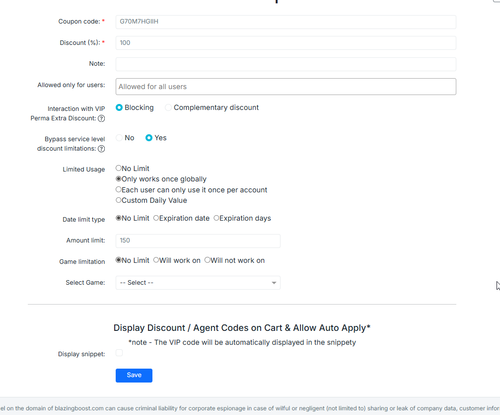Set Game limitation to No Limit
The width and height of the screenshot is (500, 415).
point(118,260)
